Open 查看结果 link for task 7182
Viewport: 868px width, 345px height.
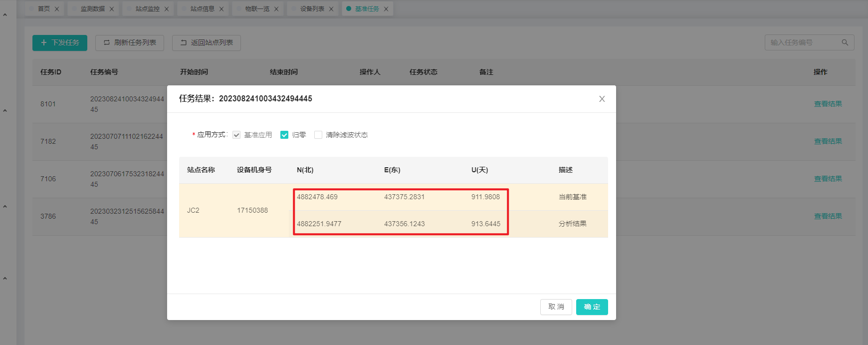click(x=828, y=141)
